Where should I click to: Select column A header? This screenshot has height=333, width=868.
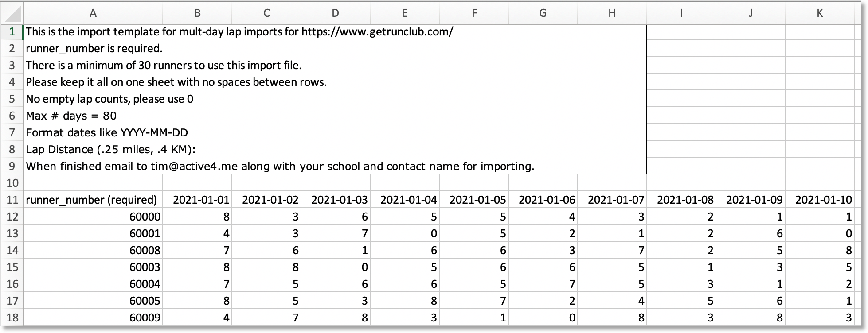93,13
